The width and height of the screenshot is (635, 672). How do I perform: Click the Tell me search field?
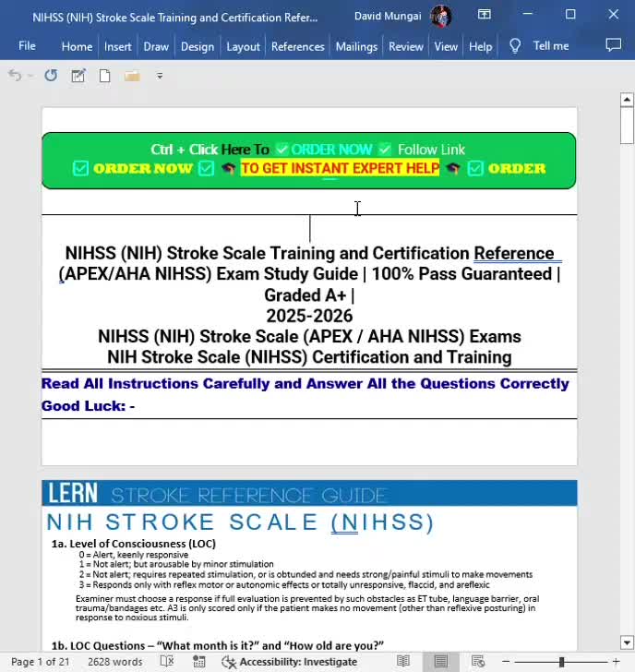coord(551,46)
